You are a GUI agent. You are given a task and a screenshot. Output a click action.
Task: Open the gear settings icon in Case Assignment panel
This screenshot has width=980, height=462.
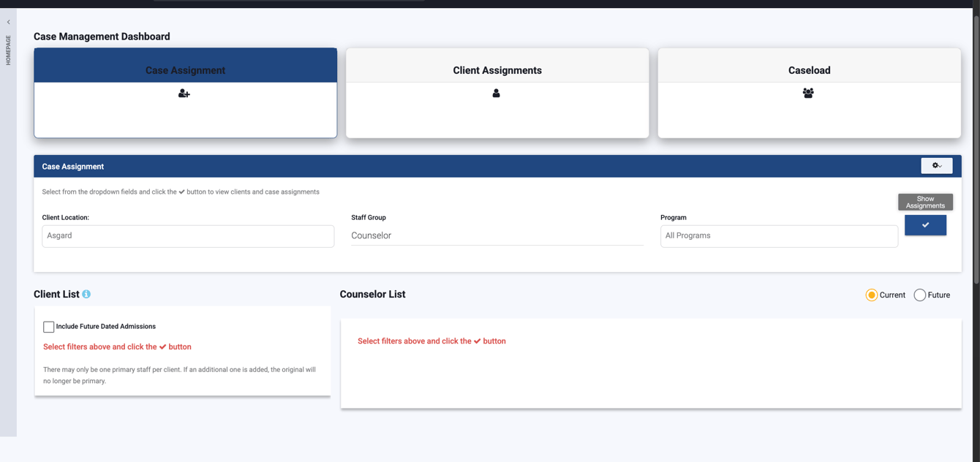[x=937, y=166]
